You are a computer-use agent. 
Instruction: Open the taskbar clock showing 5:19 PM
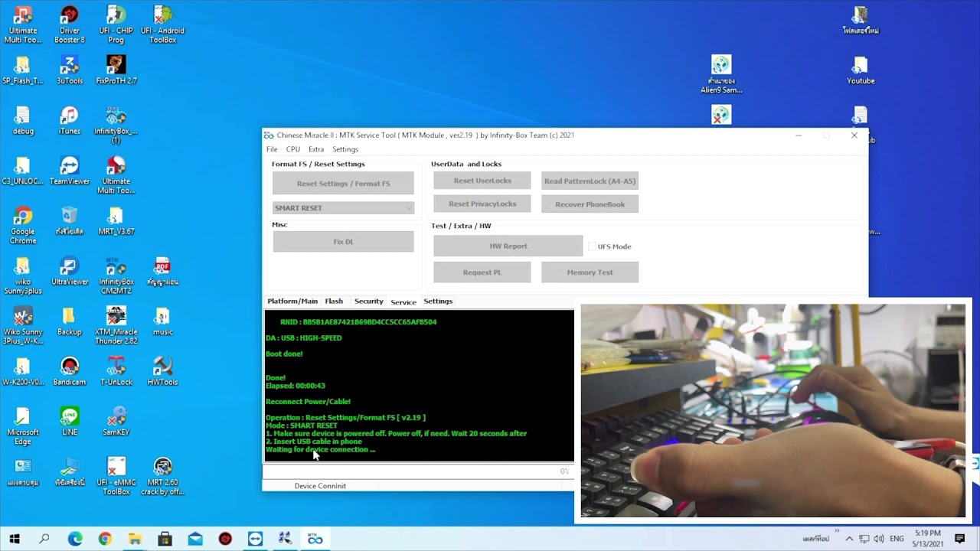pyautogui.click(x=927, y=539)
